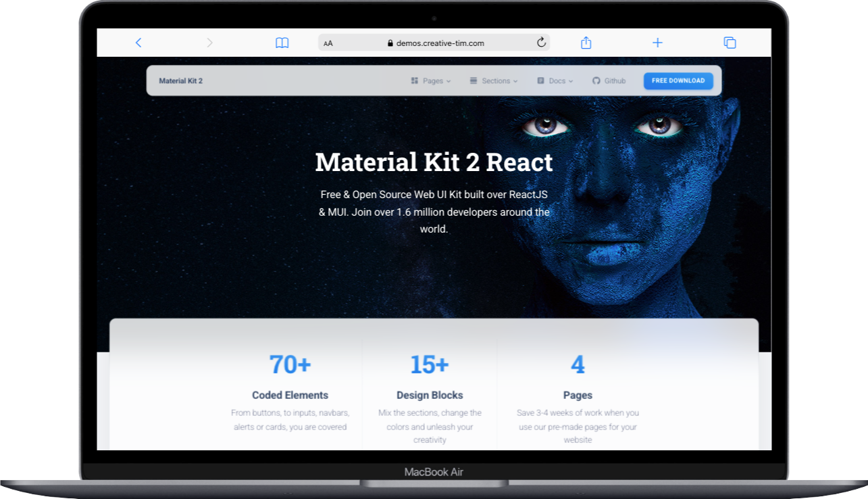Click the Sections icon in the navbar
Screen dimensions: 868x499
click(473, 80)
